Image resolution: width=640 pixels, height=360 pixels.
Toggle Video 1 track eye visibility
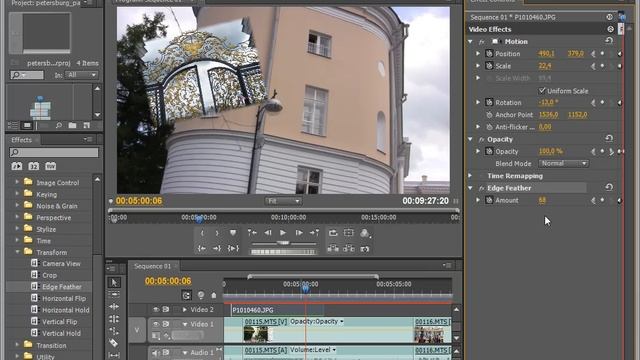coord(156,324)
